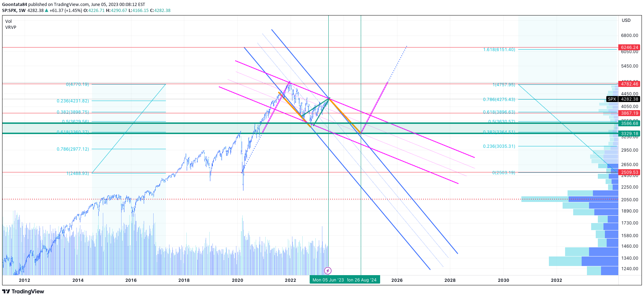Select the VRVP indicator label

tap(11, 27)
